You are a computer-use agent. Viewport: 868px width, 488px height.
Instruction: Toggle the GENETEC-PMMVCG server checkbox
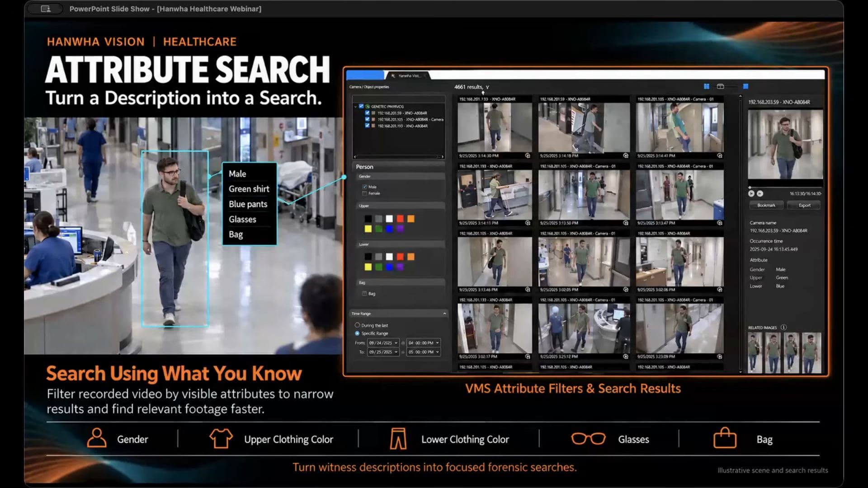point(361,107)
